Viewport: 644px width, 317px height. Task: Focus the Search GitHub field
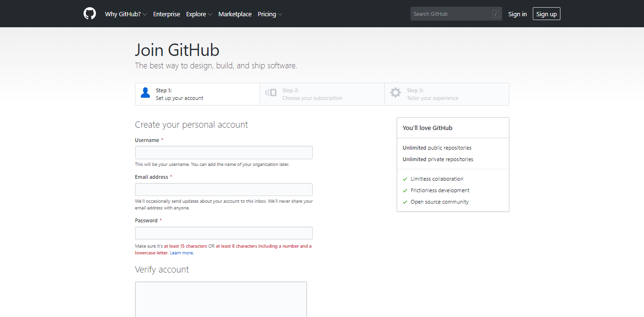click(456, 14)
